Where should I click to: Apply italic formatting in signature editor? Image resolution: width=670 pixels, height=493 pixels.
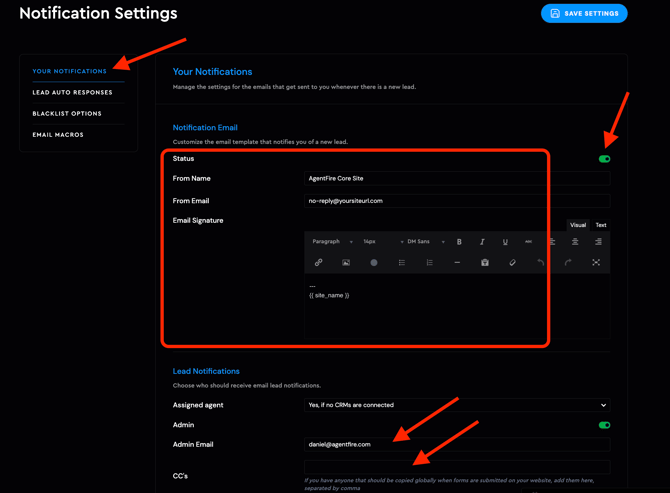[x=482, y=242]
